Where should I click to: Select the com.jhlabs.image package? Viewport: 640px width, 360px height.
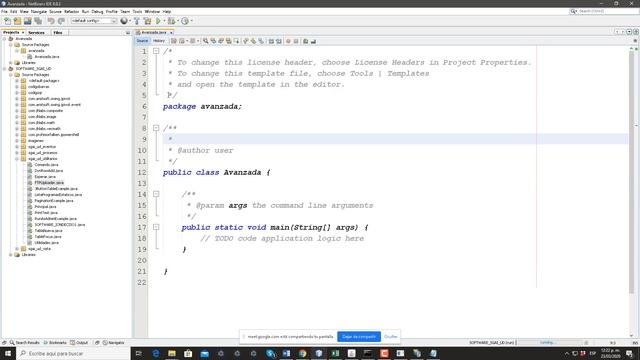click(x=42, y=117)
